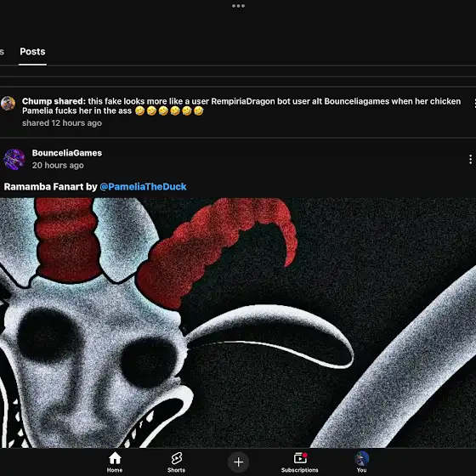Tap the three-dot handle at top
This screenshot has width=476, height=476.
[x=238, y=6]
